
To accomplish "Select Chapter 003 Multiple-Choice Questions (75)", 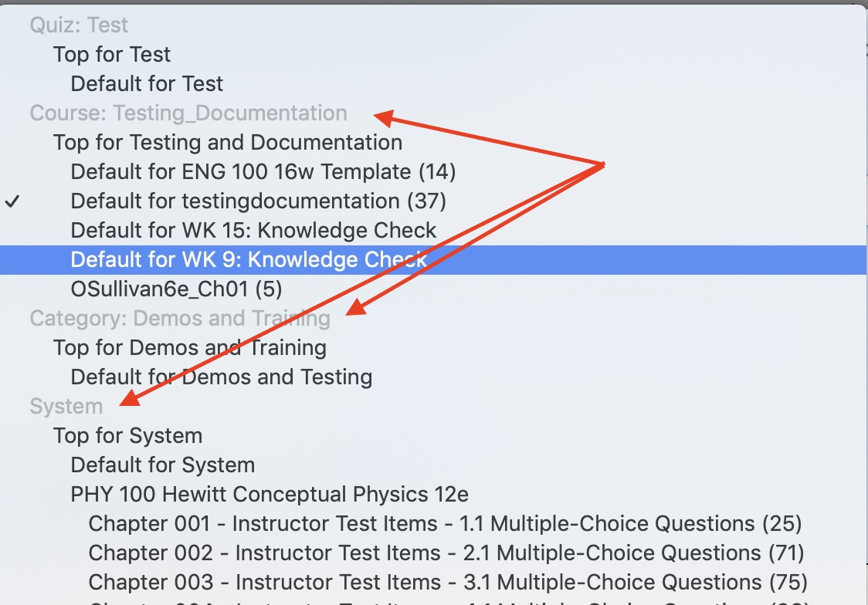I will (448, 582).
